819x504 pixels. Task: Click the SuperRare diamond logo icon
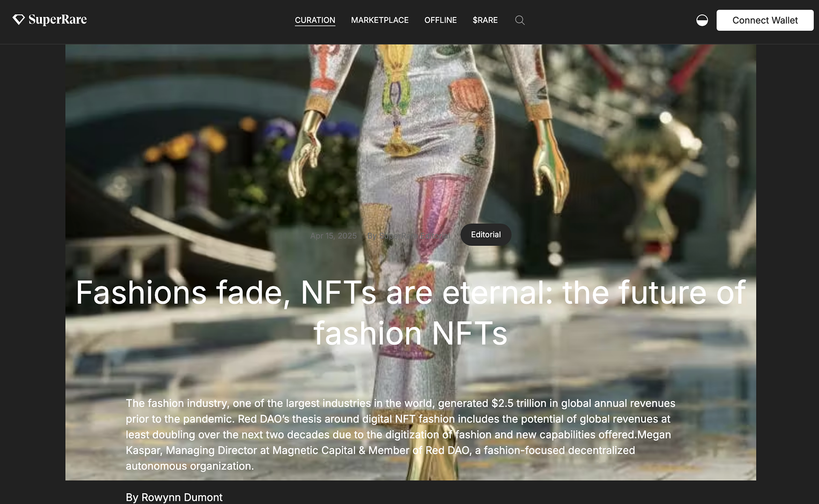point(18,20)
